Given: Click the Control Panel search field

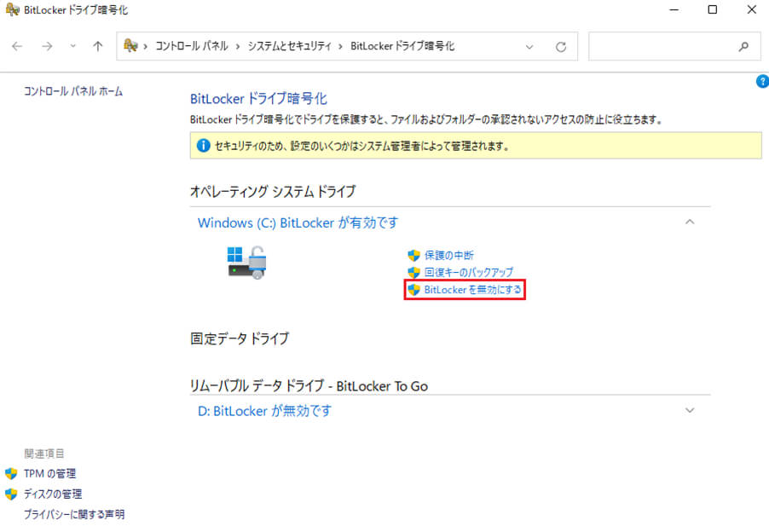Looking at the screenshot, I should (675, 47).
